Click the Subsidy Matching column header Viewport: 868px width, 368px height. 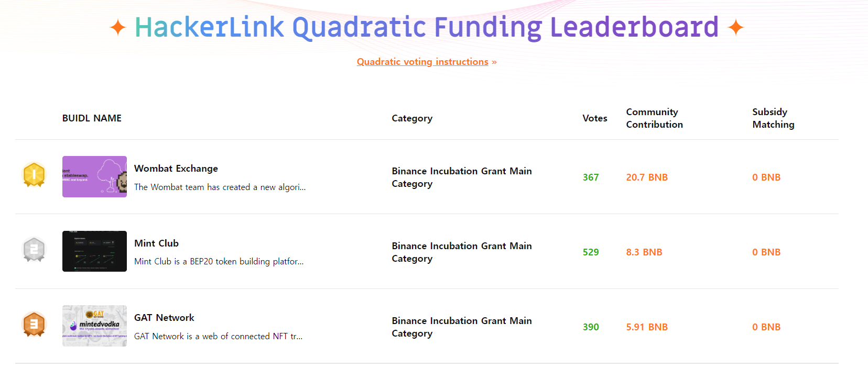(x=773, y=118)
